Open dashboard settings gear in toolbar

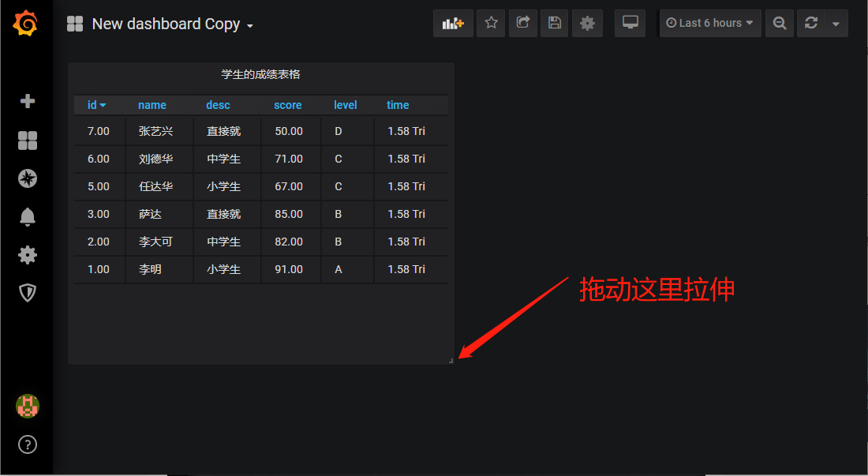click(587, 23)
